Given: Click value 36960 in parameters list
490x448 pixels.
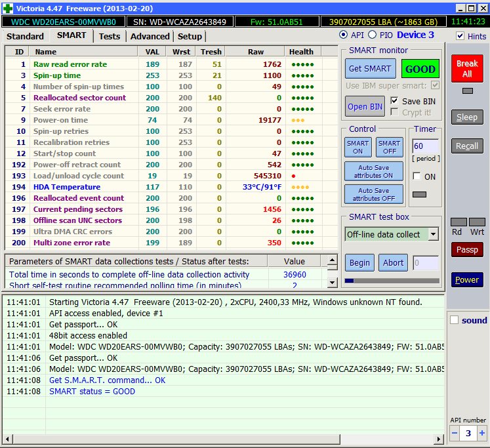Looking at the screenshot, I should click(295, 275).
